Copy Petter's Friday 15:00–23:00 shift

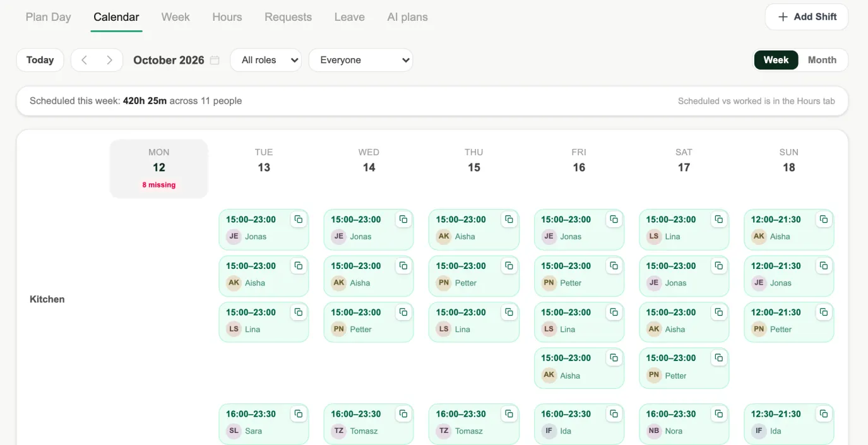pyautogui.click(x=614, y=266)
